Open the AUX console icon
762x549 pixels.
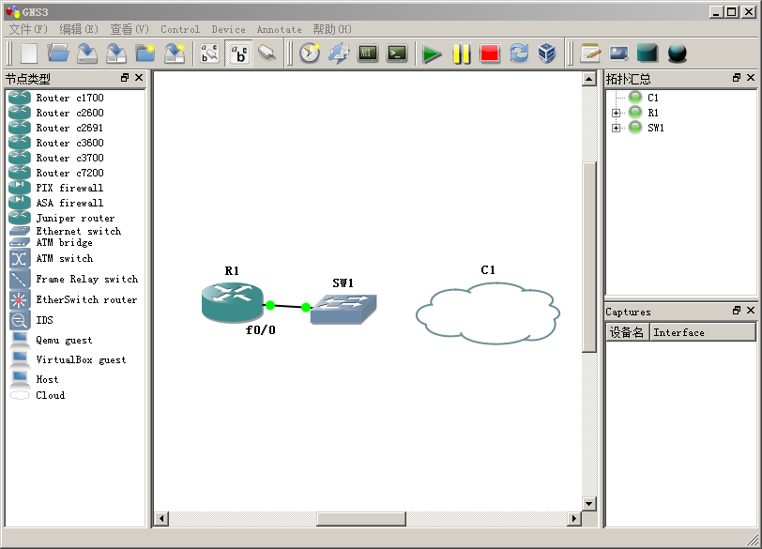368,53
